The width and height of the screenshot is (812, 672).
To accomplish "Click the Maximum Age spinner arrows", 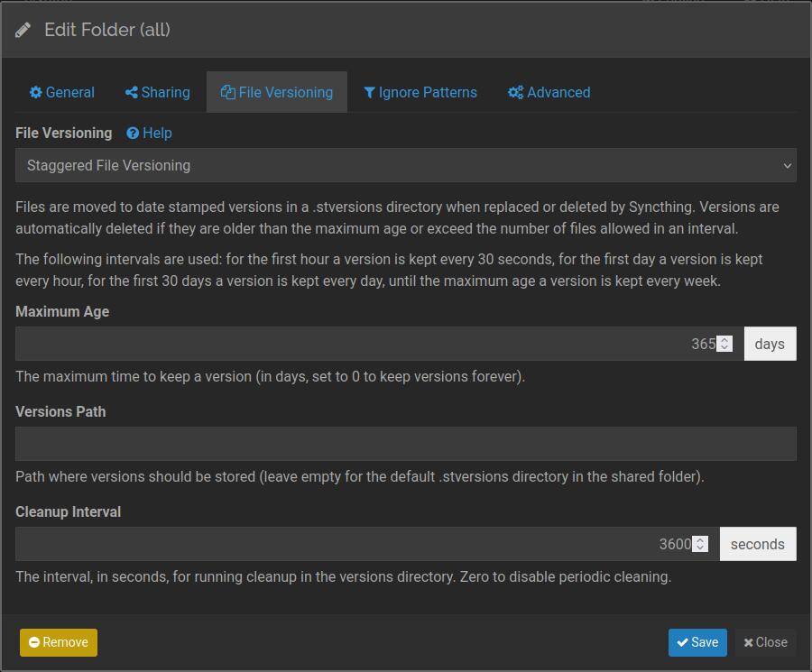I will (724, 344).
